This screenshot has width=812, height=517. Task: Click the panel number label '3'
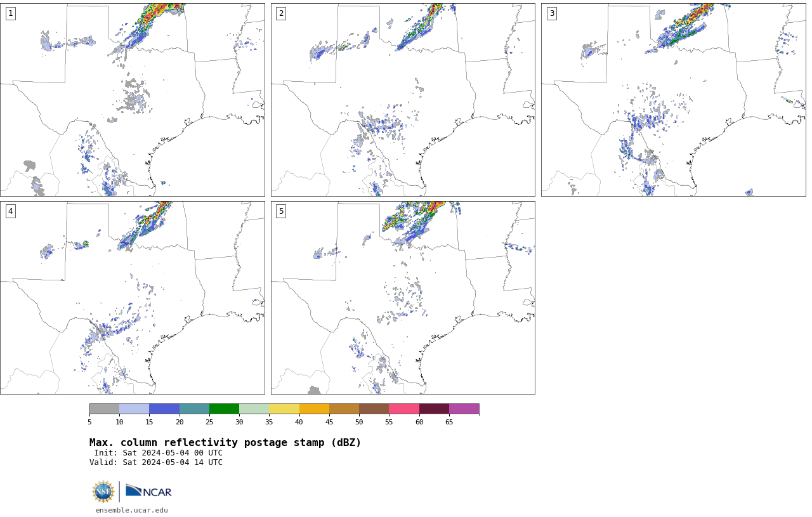(x=551, y=13)
